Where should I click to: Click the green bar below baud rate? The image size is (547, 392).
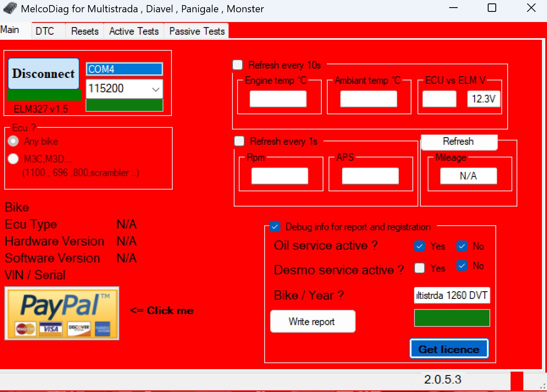tap(124, 105)
